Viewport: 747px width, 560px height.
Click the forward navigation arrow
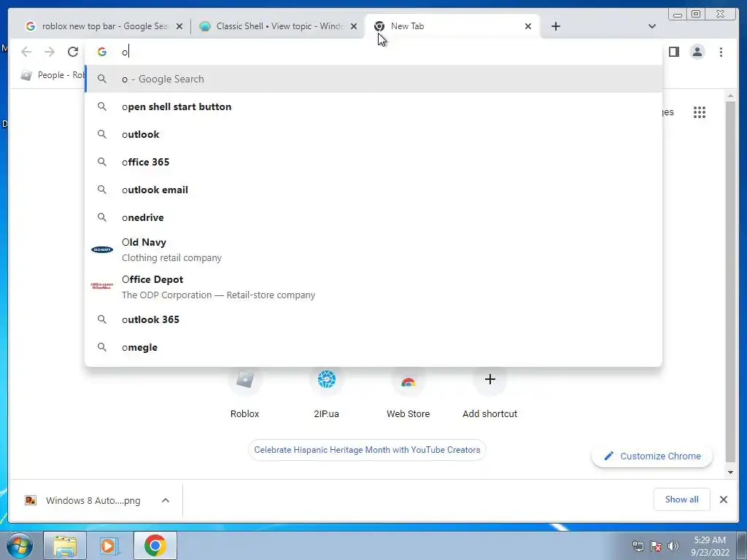(x=50, y=52)
